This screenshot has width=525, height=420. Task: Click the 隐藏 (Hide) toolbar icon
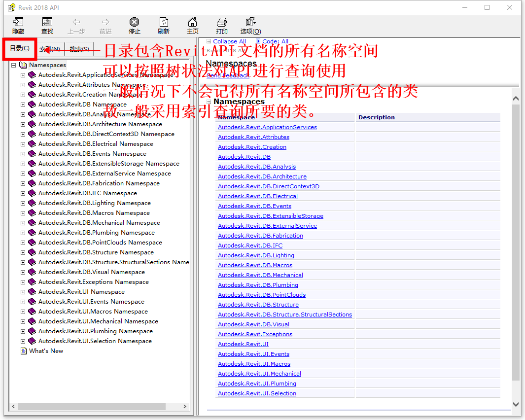tap(18, 22)
